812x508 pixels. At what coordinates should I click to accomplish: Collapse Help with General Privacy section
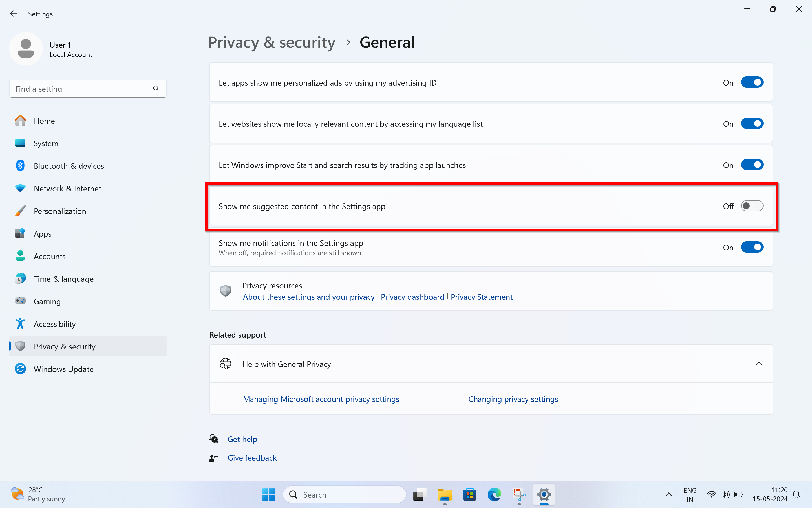click(x=759, y=364)
